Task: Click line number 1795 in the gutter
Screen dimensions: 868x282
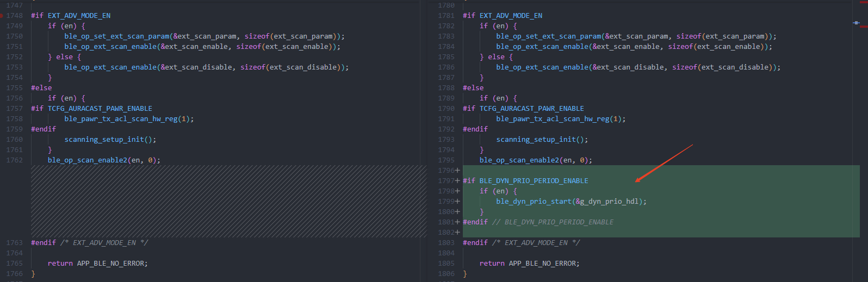Action: [x=446, y=160]
